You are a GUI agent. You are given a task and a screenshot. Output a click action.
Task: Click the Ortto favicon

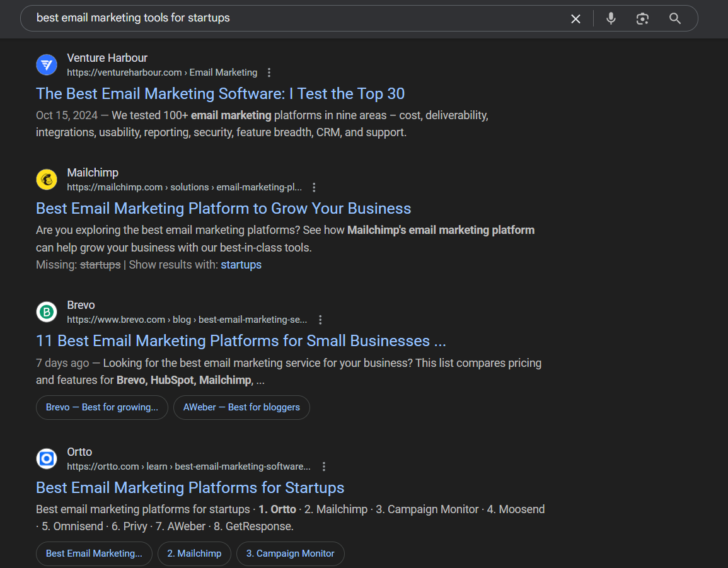pyautogui.click(x=47, y=458)
